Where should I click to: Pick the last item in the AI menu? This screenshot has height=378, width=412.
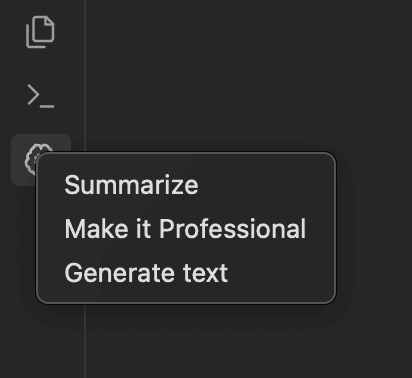[x=146, y=273]
